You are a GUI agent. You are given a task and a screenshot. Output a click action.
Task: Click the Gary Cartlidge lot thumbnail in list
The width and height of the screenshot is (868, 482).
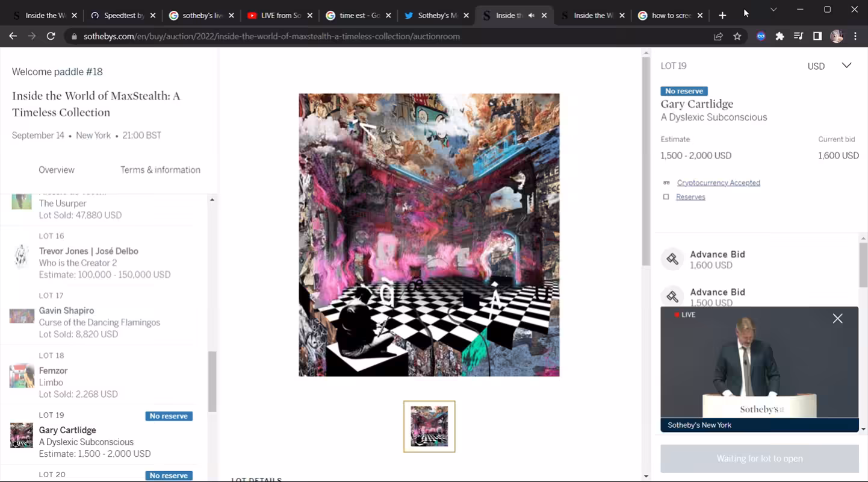(22, 436)
